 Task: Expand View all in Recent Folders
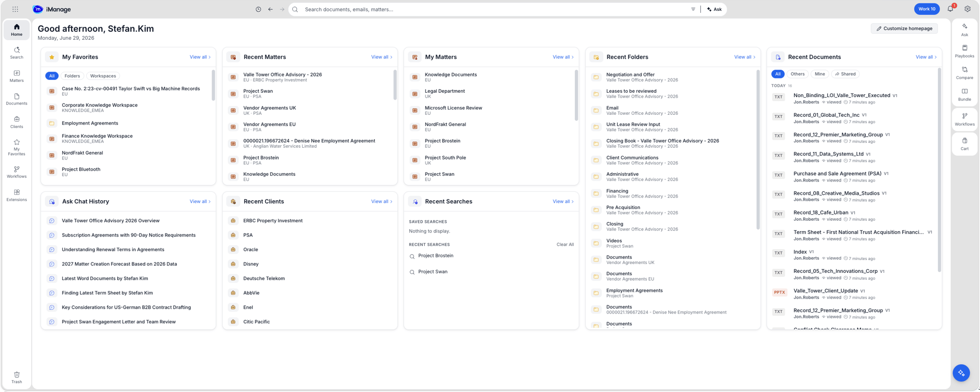[x=744, y=57]
